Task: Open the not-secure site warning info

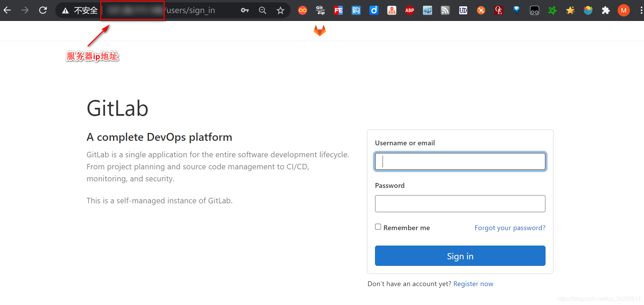Action: tap(65, 11)
